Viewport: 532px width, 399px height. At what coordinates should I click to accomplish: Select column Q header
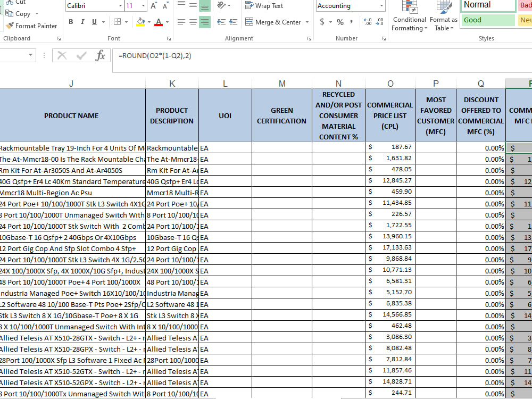click(481, 84)
